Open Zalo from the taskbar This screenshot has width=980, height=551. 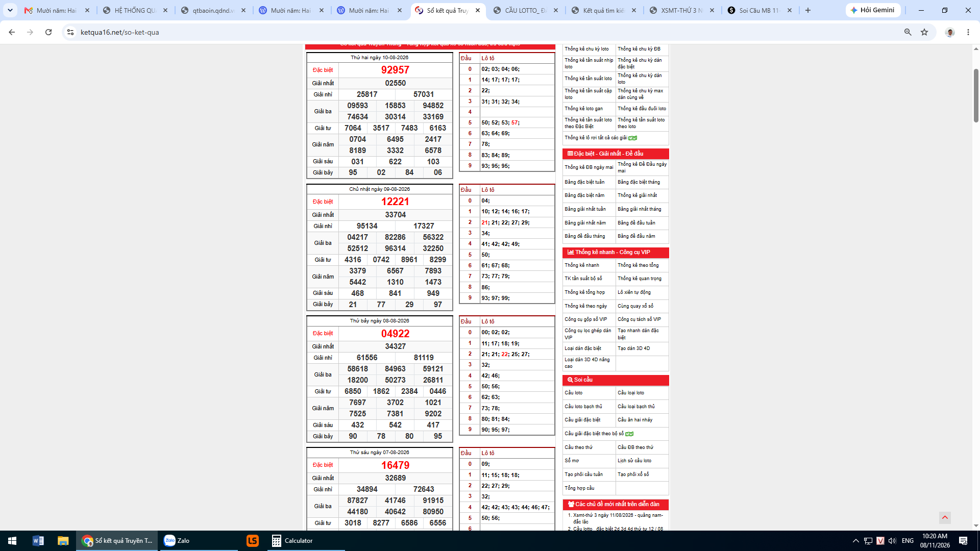[200, 541]
